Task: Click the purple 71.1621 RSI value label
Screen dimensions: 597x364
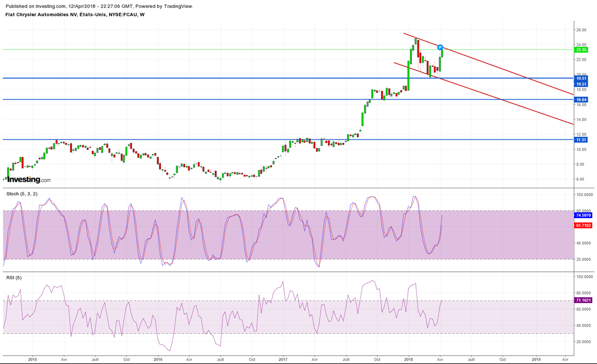Action: (583, 301)
